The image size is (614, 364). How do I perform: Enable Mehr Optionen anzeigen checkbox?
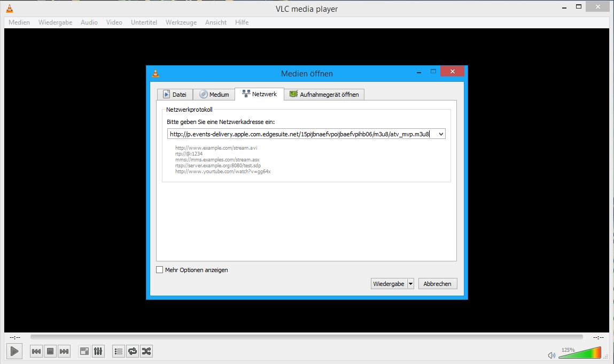pos(159,269)
